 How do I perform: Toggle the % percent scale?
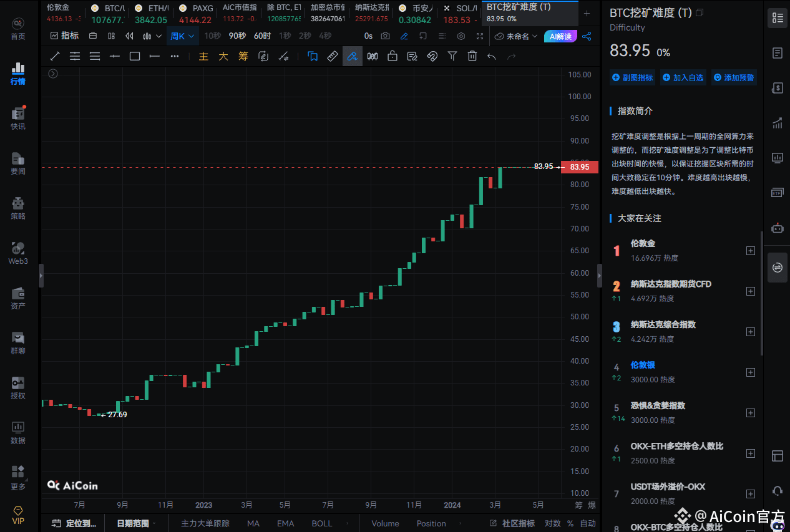[x=570, y=523]
